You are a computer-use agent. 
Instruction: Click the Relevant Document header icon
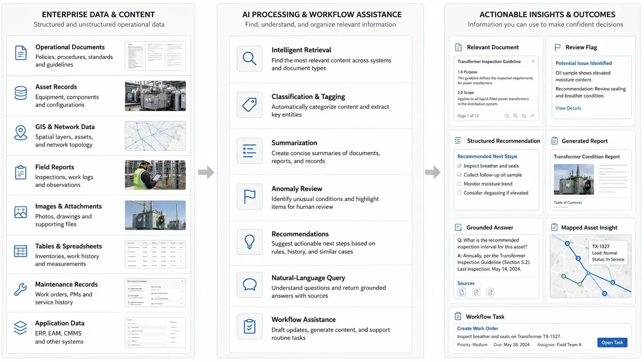(x=458, y=47)
